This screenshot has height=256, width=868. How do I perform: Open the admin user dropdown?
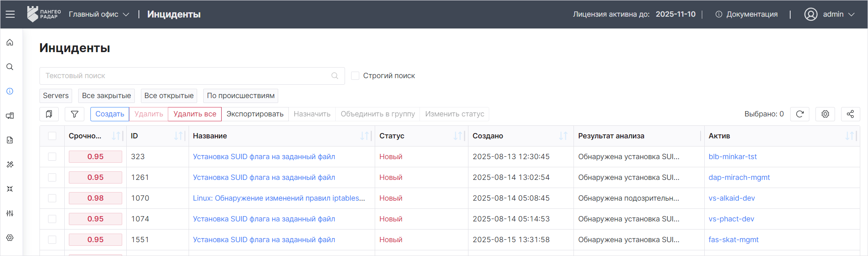coord(829,14)
